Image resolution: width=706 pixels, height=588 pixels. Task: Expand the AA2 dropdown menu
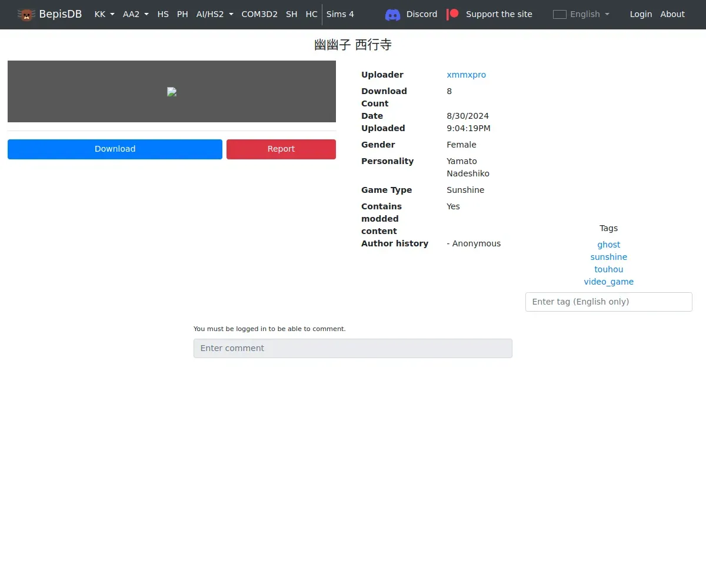pos(136,14)
